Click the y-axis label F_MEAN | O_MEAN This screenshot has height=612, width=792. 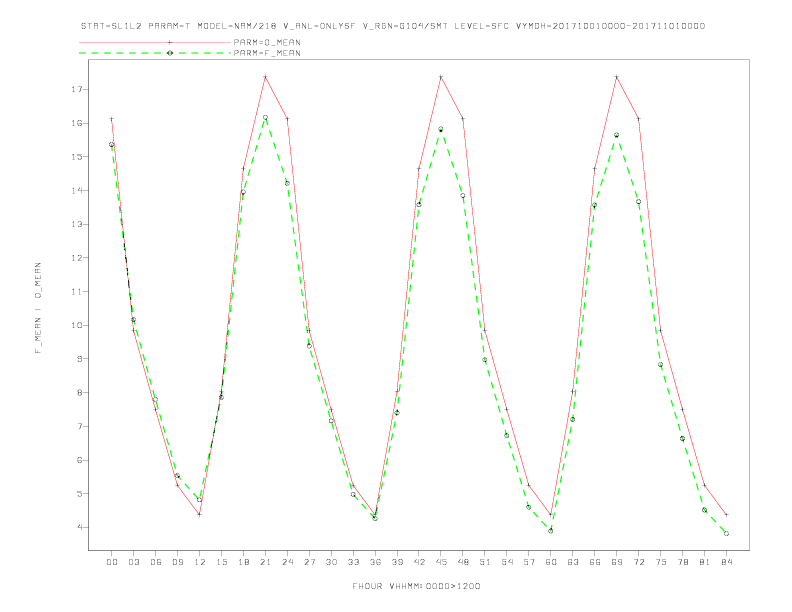tap(38, 308)
